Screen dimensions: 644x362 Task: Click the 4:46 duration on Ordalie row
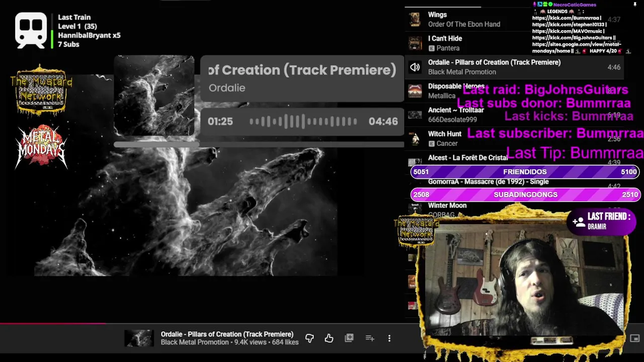click(614, 67)
